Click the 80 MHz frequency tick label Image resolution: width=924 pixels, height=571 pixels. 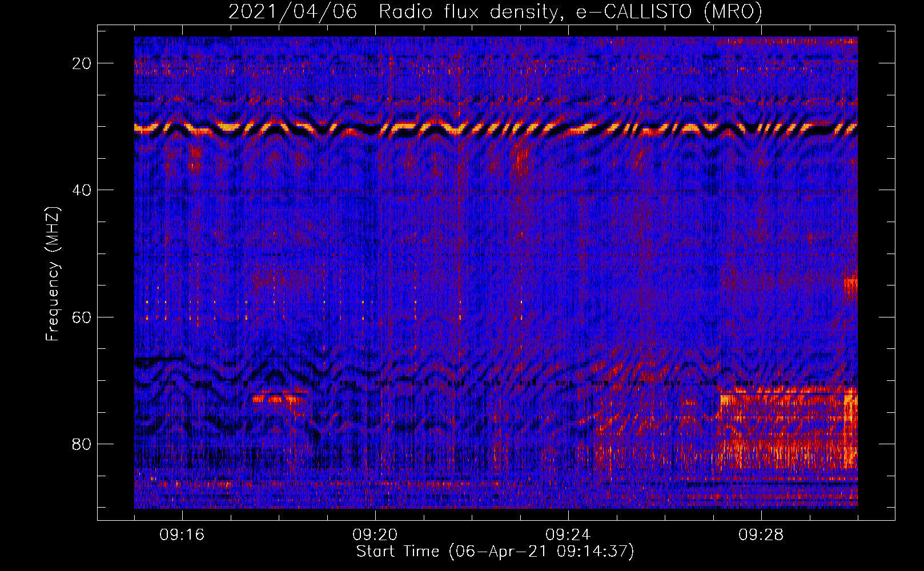click(82, 444)
